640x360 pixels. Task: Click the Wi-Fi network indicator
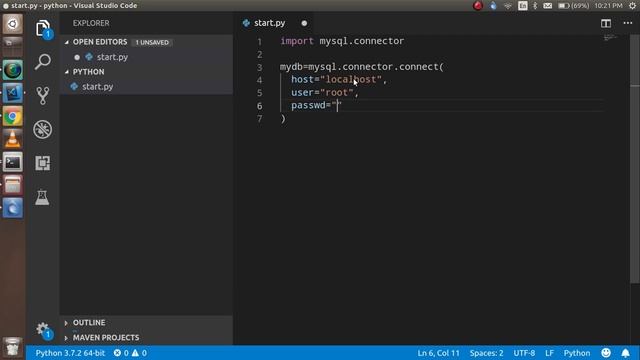click(x=508, y=6)
